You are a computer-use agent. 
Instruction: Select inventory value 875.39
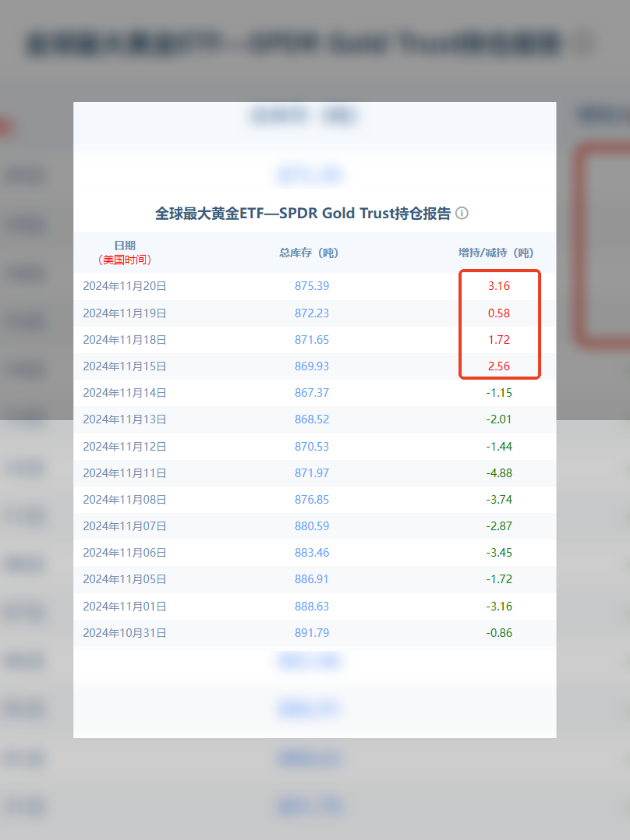[x=312, y=286]
